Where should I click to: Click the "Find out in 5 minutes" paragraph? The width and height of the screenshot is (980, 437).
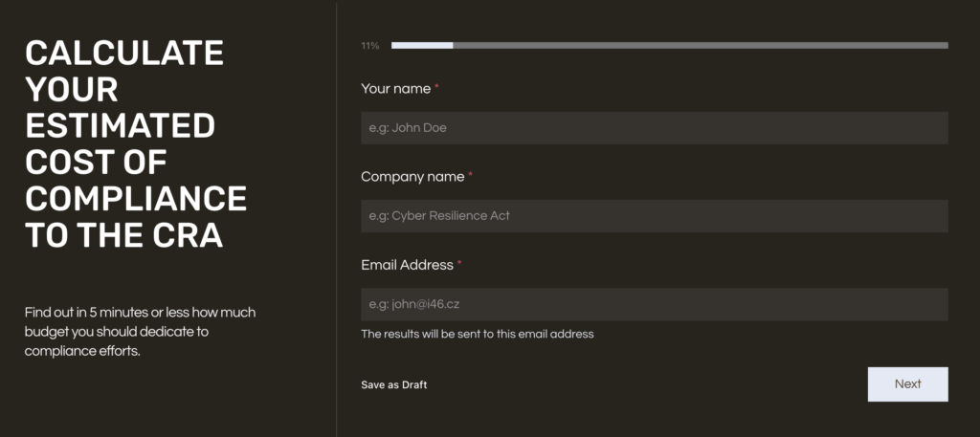pyautogui.click(x=140, y=332)
